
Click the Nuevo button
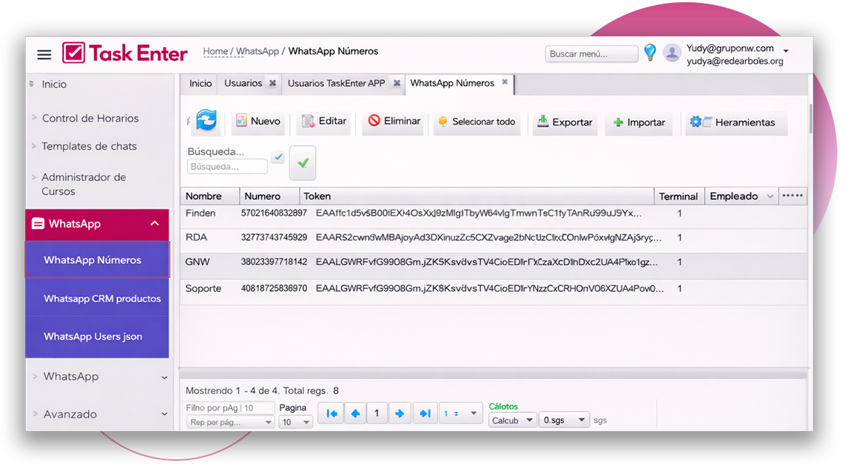(x=258, y=121)
